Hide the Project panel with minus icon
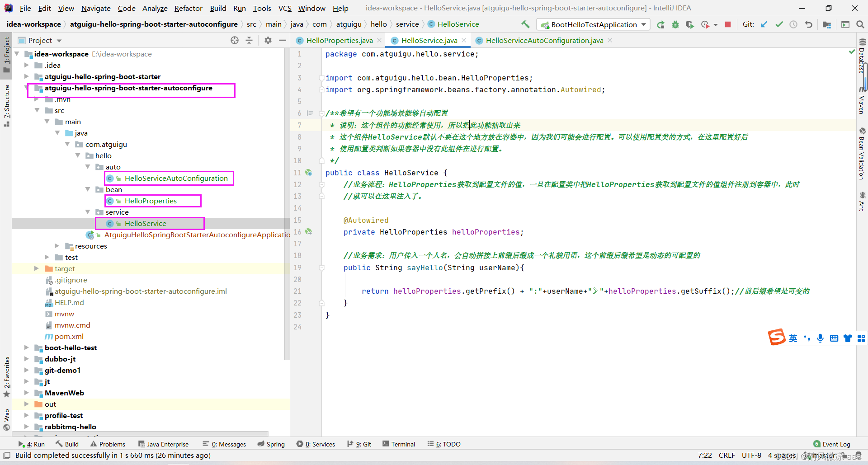Viewport: 868px width, 465px height. click(283, 40)
